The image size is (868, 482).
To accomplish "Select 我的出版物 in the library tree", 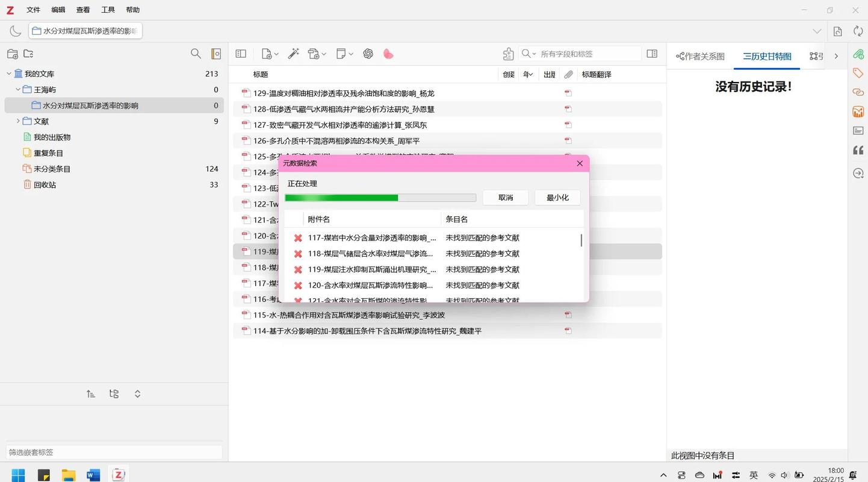I will (x=52, y=137).
